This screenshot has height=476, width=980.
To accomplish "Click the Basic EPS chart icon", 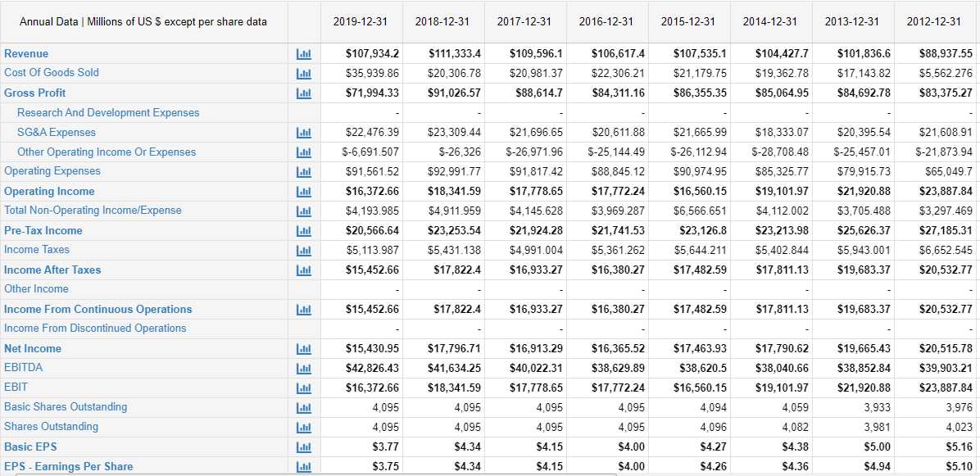I will tap(303, 447).
